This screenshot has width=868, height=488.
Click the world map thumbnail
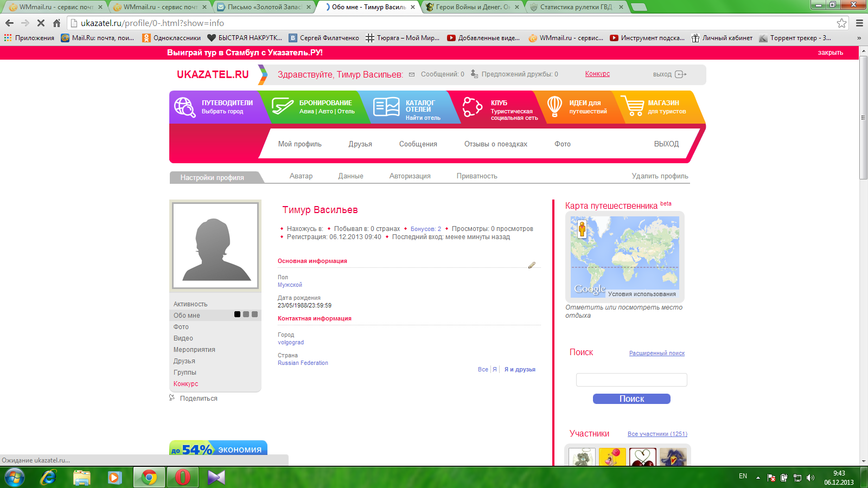(624, 256)
